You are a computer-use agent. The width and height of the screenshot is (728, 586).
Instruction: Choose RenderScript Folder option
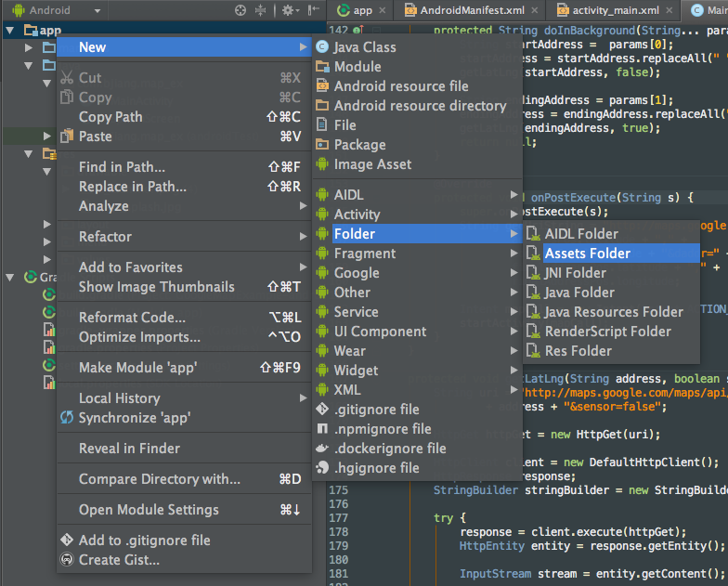click(611, 332)
